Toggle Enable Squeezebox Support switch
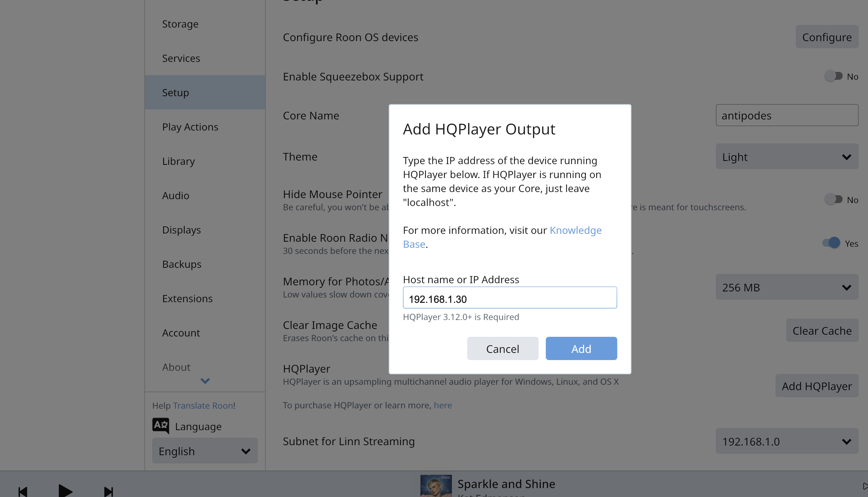The width and height of the screenshot is (868, 497). click(x=834, y=76)
